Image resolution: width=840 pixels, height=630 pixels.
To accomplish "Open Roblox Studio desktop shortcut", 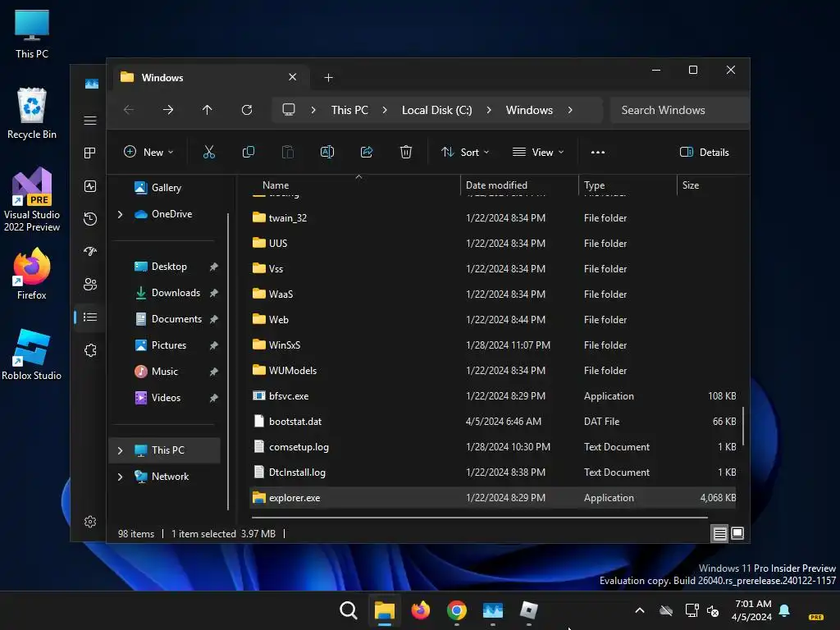I will [32, 354].
